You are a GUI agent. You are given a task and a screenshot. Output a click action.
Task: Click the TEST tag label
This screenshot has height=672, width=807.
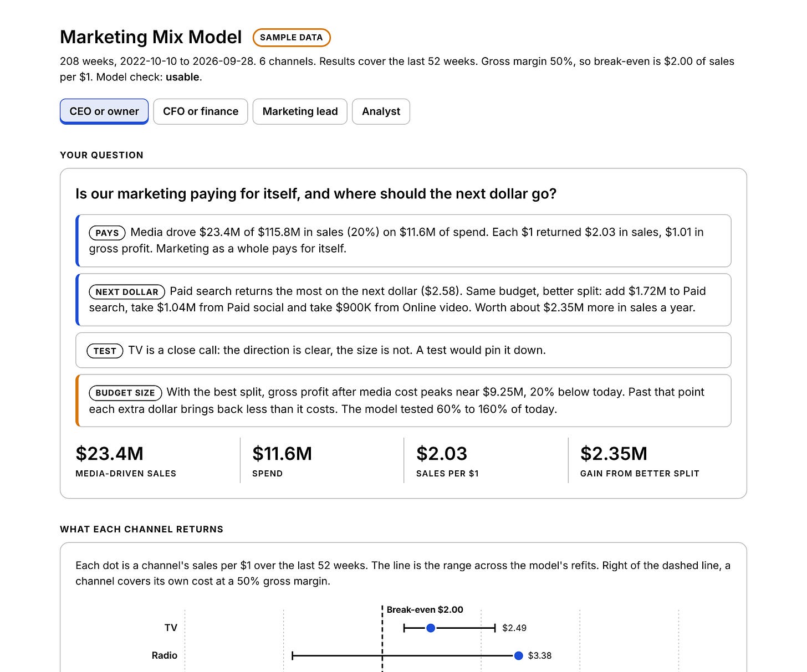[105, 351]
